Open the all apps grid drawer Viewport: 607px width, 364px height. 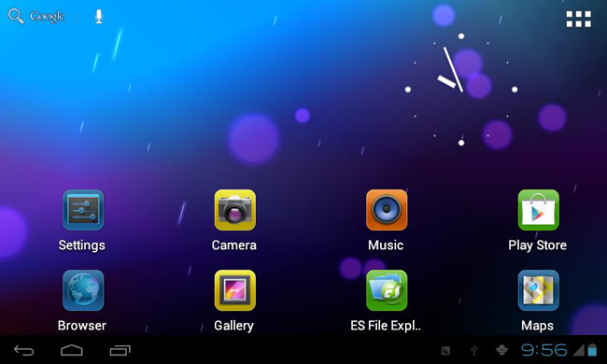pos(578,19)
